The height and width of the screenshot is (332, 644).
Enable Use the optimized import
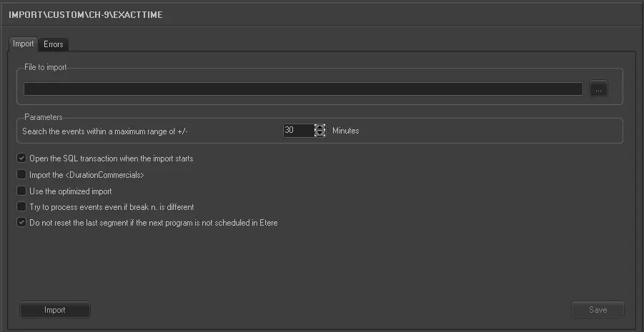pos(21,191)
